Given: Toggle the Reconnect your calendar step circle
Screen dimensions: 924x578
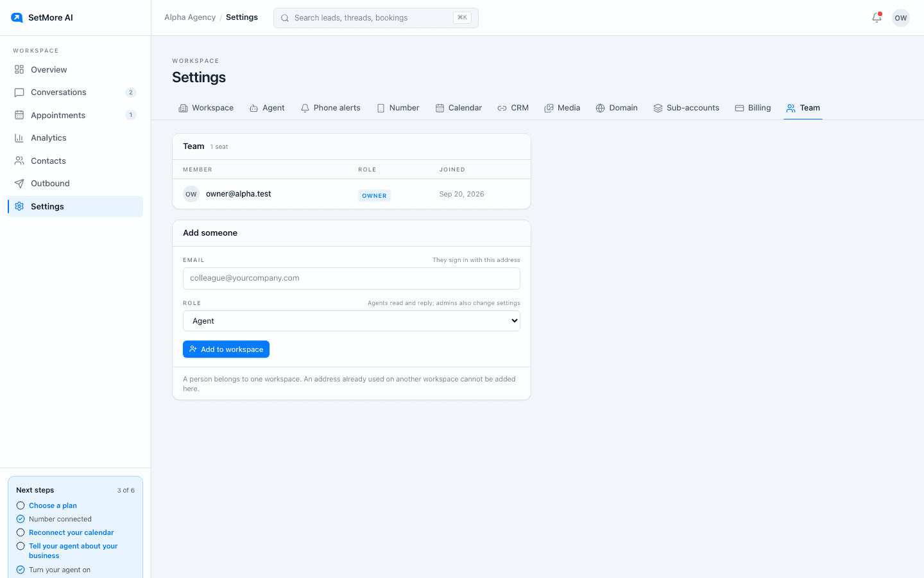Looking at the screenshot, I should [21, 532].
